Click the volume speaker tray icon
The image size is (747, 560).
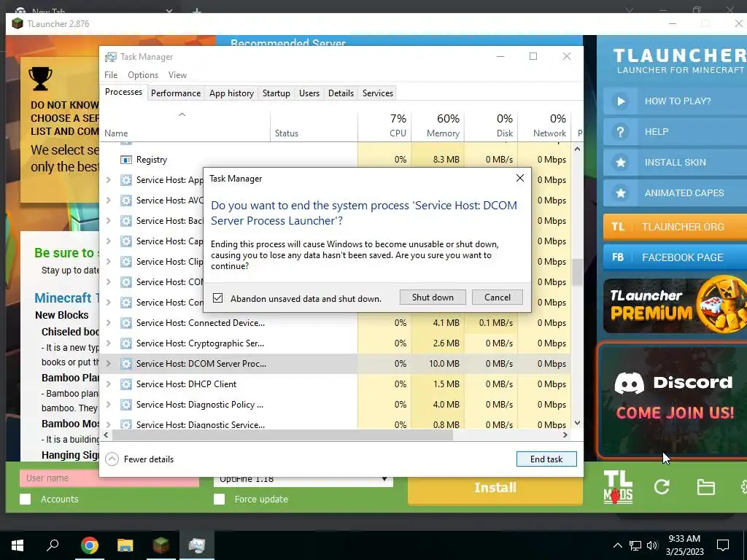653,545
